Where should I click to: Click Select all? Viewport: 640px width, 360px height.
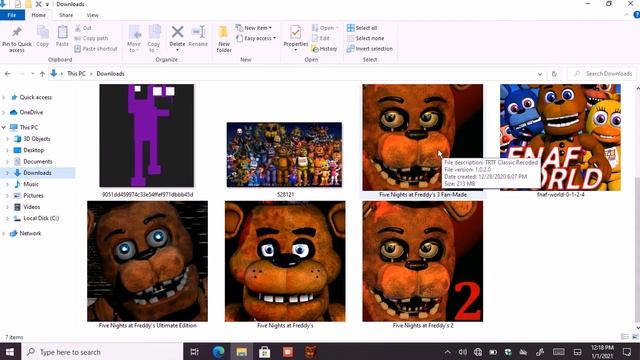[362, 28]
